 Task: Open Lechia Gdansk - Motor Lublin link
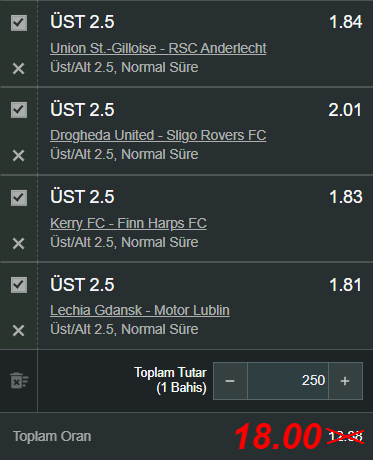point(140,310)
